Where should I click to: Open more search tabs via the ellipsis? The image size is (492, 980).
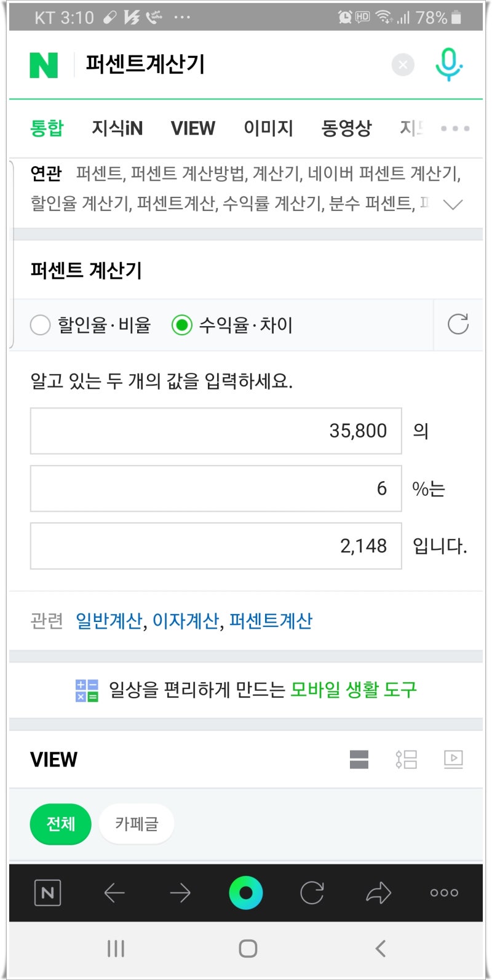(x=454, y=129)
